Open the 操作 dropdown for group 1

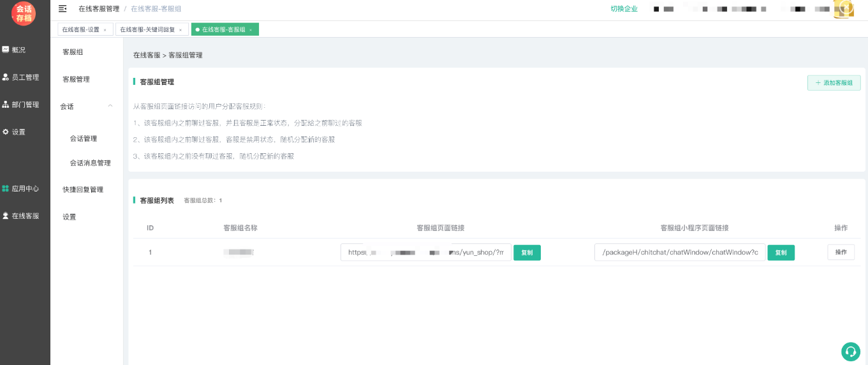[x=841, y=252]
